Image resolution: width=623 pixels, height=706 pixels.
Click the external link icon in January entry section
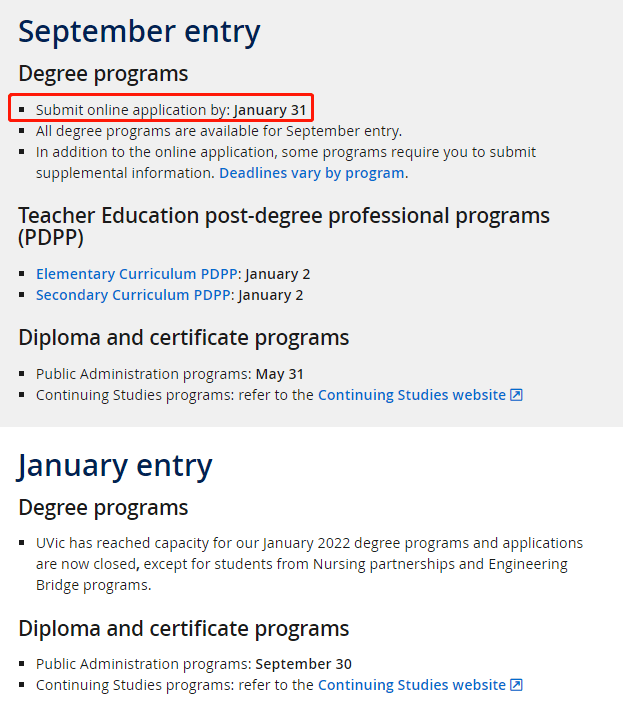pos(516,685)
